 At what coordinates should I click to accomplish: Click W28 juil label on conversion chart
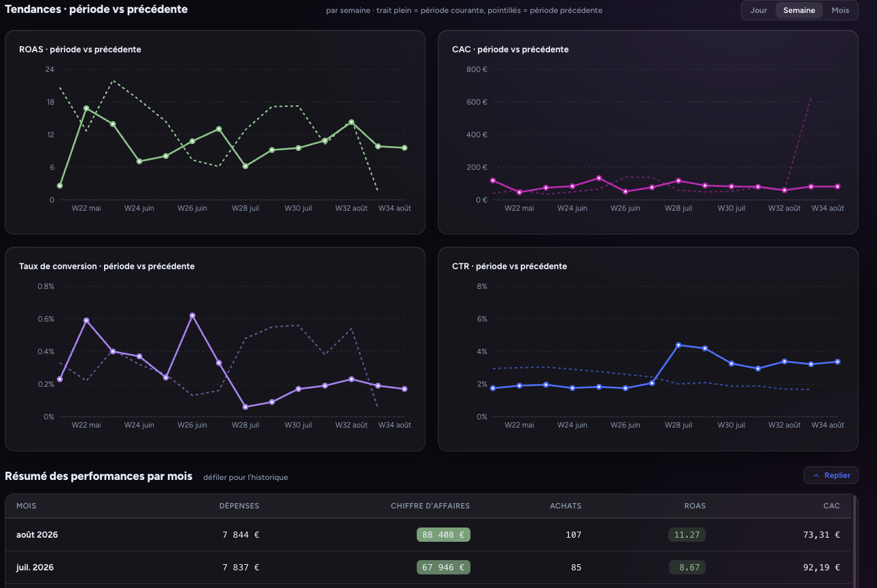(245, 425)
